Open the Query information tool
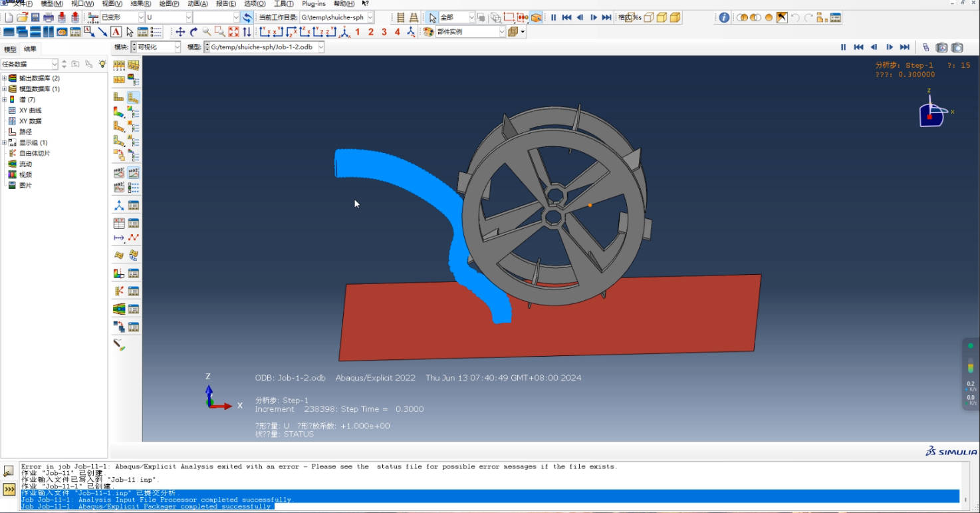 point(724,17)
